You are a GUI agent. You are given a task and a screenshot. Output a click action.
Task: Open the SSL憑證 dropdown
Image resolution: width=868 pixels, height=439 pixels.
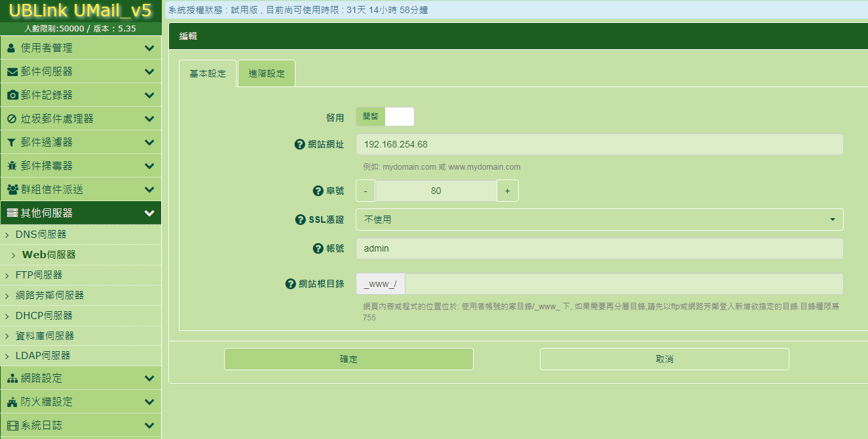pyautogui.click(x=599, y=220)
